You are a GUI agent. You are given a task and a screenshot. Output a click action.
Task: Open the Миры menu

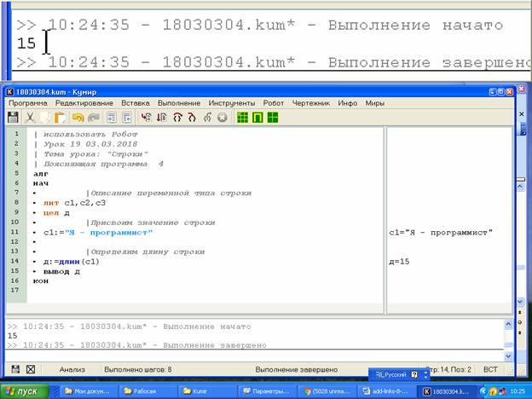[x=374, y=103]
